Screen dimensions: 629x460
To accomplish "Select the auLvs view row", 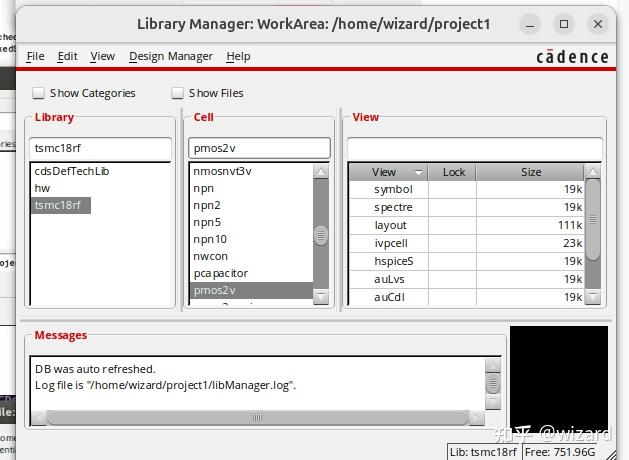I will 467,279.
